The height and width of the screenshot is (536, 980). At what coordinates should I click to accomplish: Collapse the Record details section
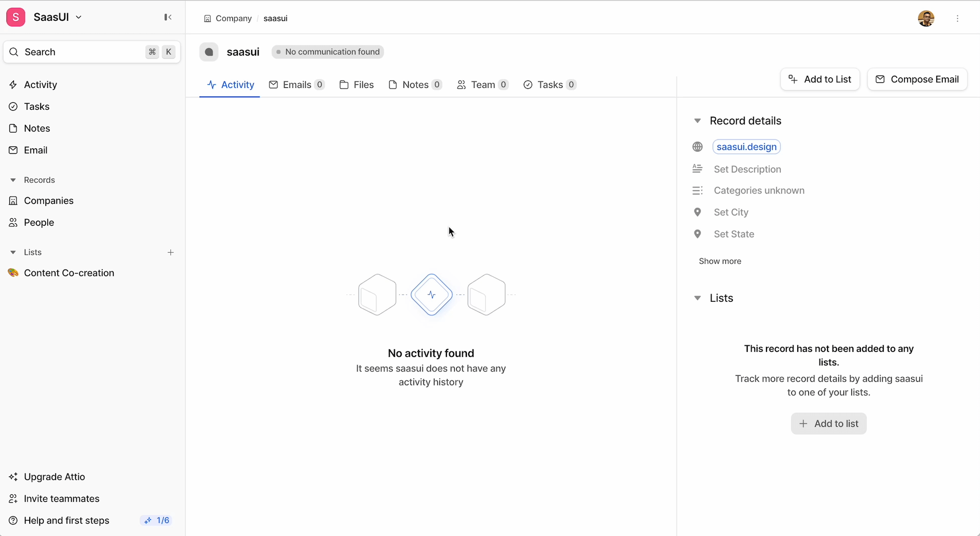698,121
